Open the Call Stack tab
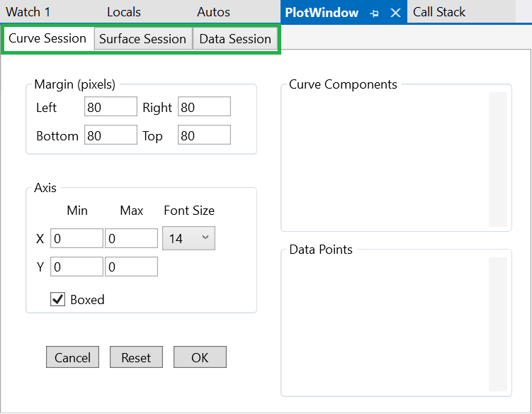Viewport: 532px width, 414px height. [x=439, y=12]
